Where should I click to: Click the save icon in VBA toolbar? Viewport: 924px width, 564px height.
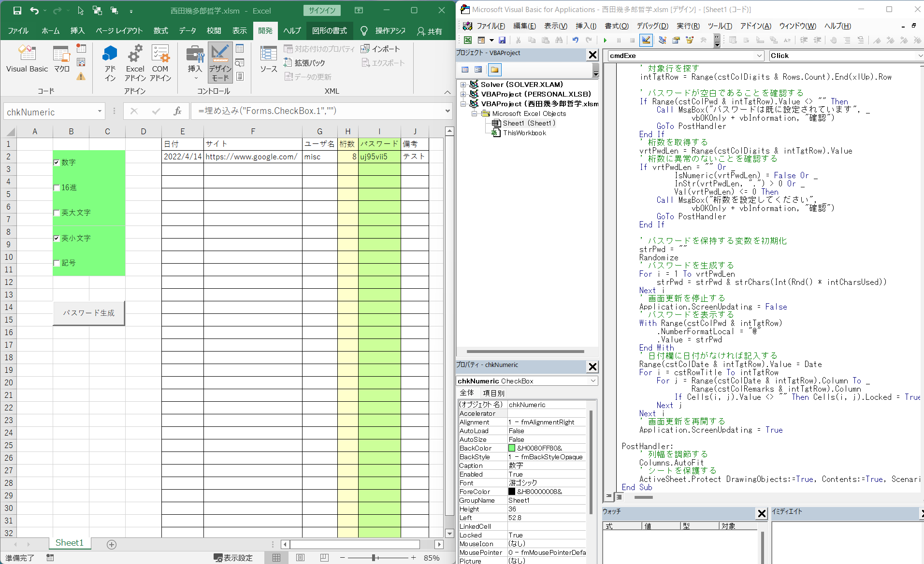[502, 40]
